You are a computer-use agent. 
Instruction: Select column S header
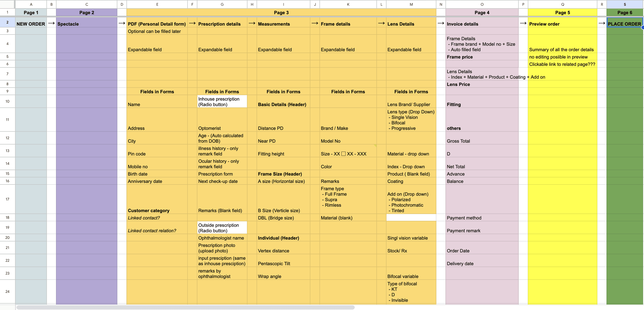tap(625, 4)
